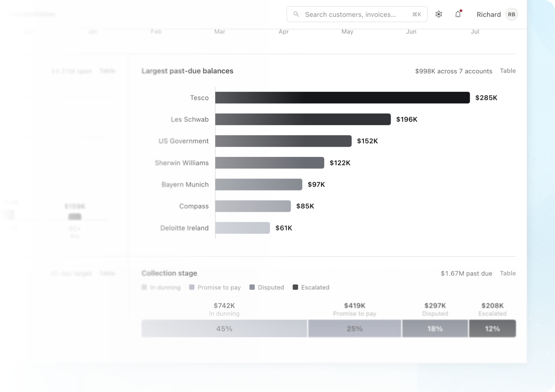Switch Largest past-due balances to Table view
This screenshot has width=555, height=392.
(508, 71)
